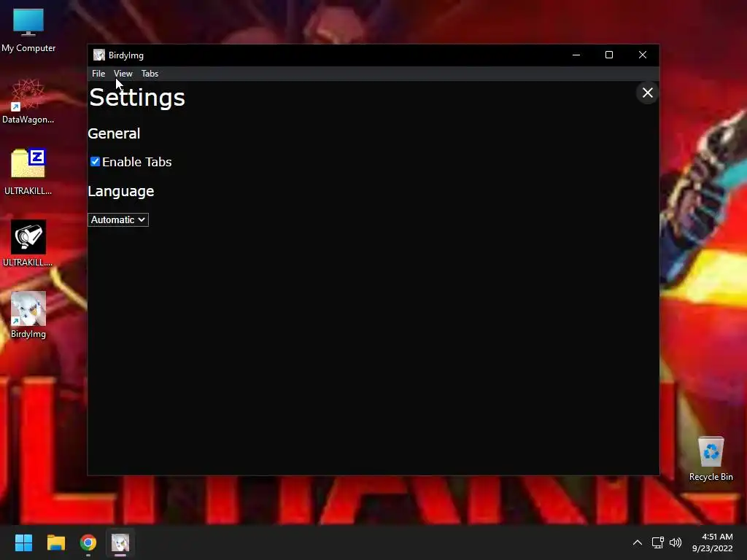The image size is (747, 560).
Task: Select the ULTRAKILL game desktop icon
Action: pos(28,244)
